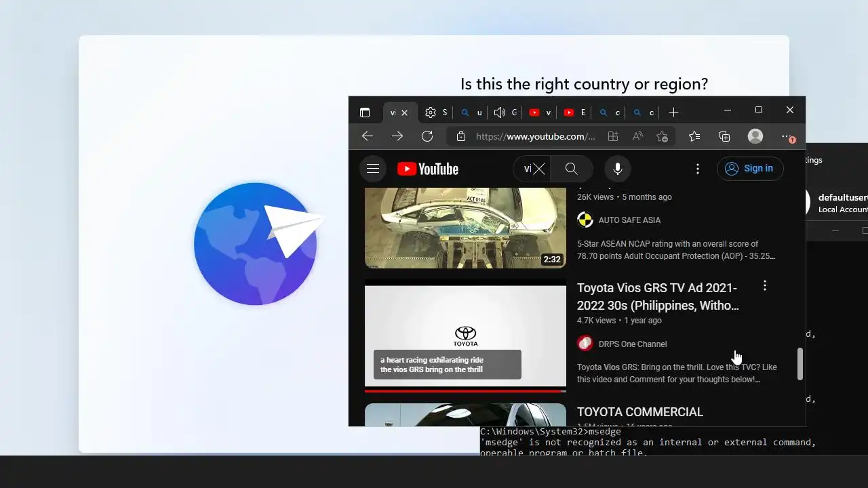
Task: Click the ASEAN NCAP rating description text
Action: [676, 250]
